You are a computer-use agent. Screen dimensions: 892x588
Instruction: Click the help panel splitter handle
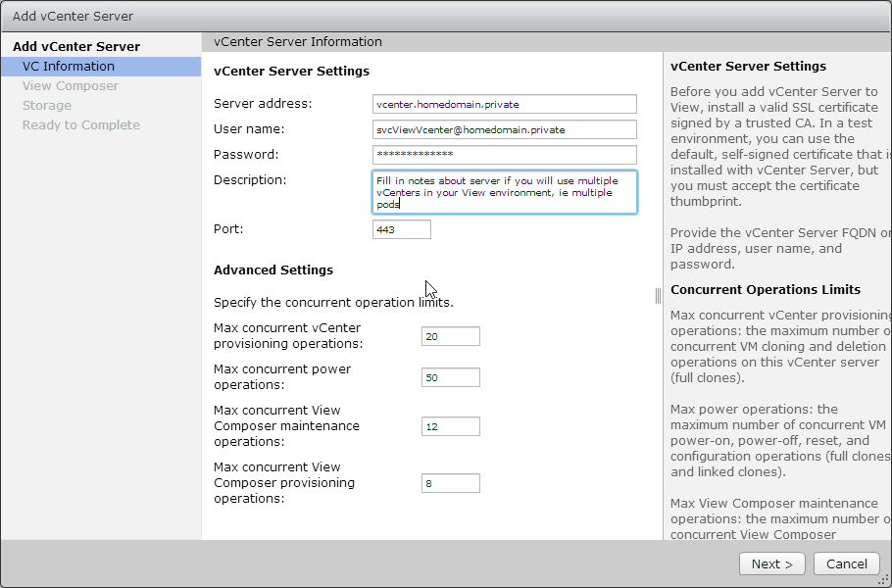click(x=658, y=296)
